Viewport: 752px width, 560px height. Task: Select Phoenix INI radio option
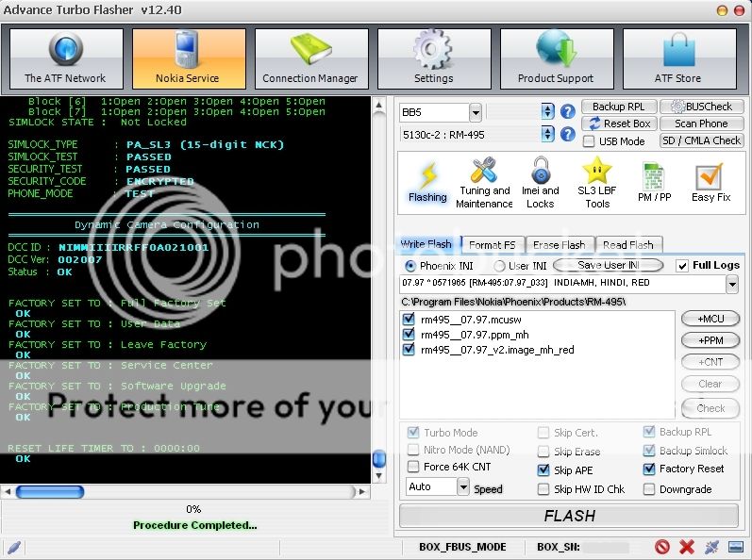pos(410,266)
